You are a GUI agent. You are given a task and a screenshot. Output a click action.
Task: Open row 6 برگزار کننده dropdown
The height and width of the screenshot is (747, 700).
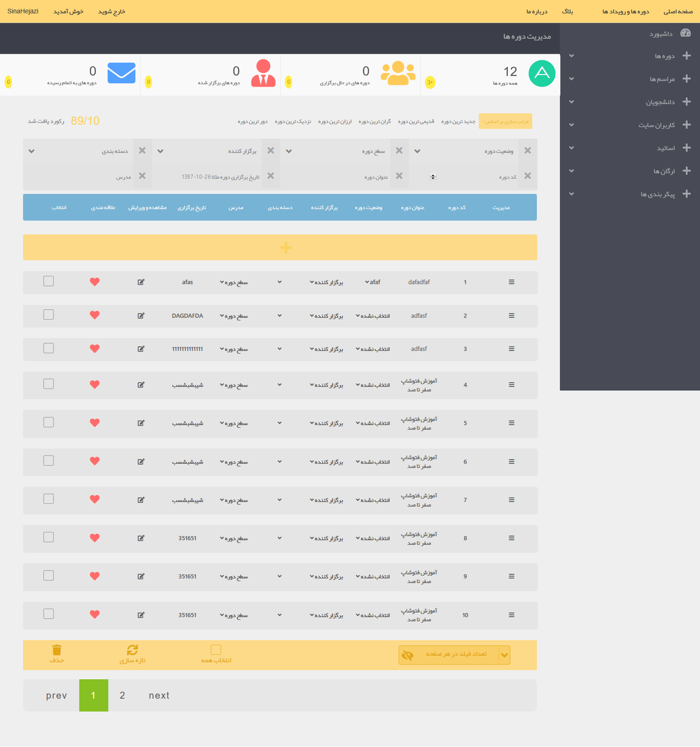(x=326, y=461)
